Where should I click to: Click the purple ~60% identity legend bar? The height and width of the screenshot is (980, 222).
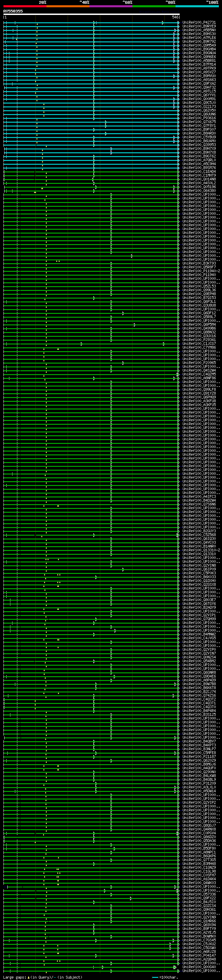pos(111,6)
